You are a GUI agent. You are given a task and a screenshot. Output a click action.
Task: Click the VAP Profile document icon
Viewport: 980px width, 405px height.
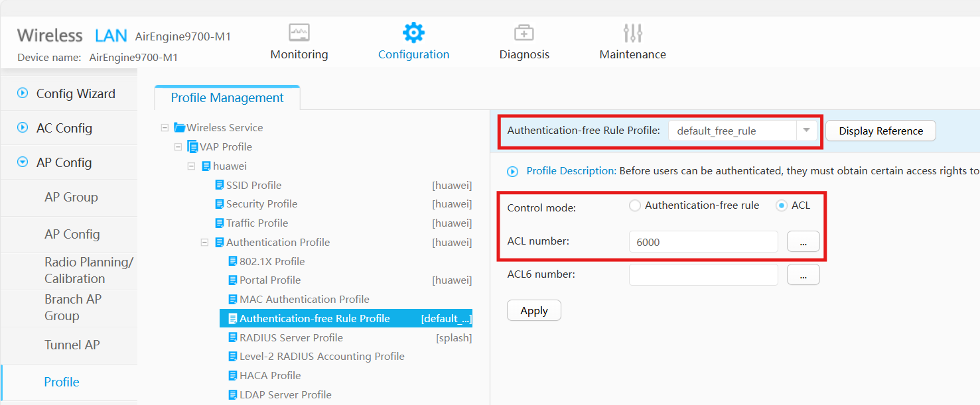click(192, 146)
